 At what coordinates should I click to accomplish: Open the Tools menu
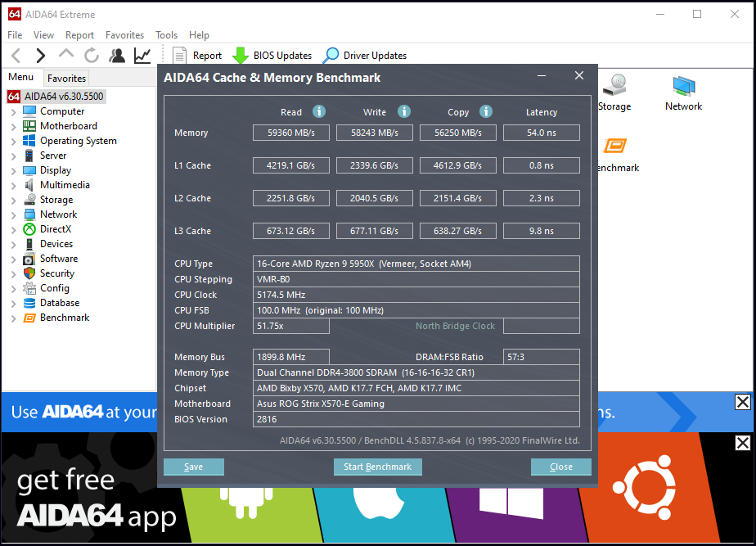(x=166, y=34)
